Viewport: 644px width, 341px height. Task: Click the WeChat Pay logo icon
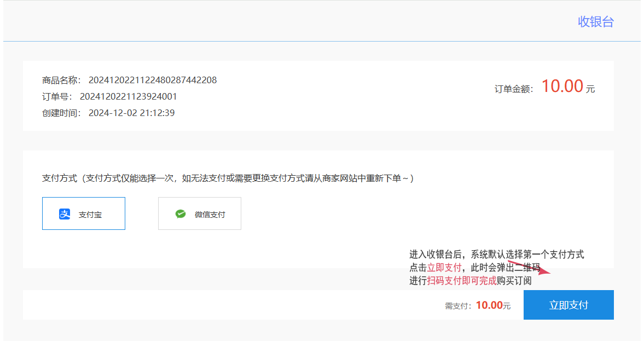coord(181,214)
